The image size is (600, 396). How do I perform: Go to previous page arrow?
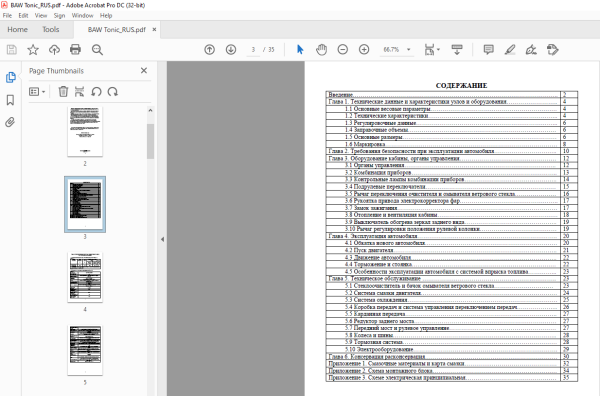click(209, 49)
